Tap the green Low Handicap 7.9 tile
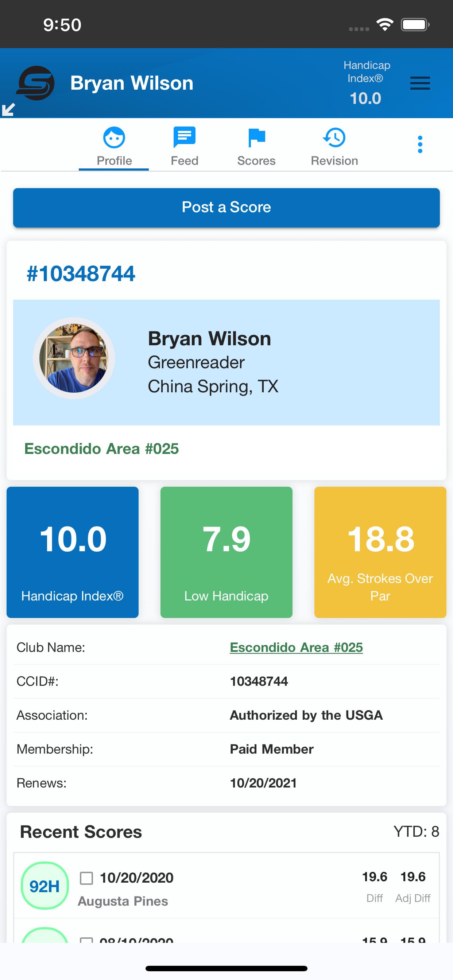Viewport: 453px width, 980px height. click(226, 552)
